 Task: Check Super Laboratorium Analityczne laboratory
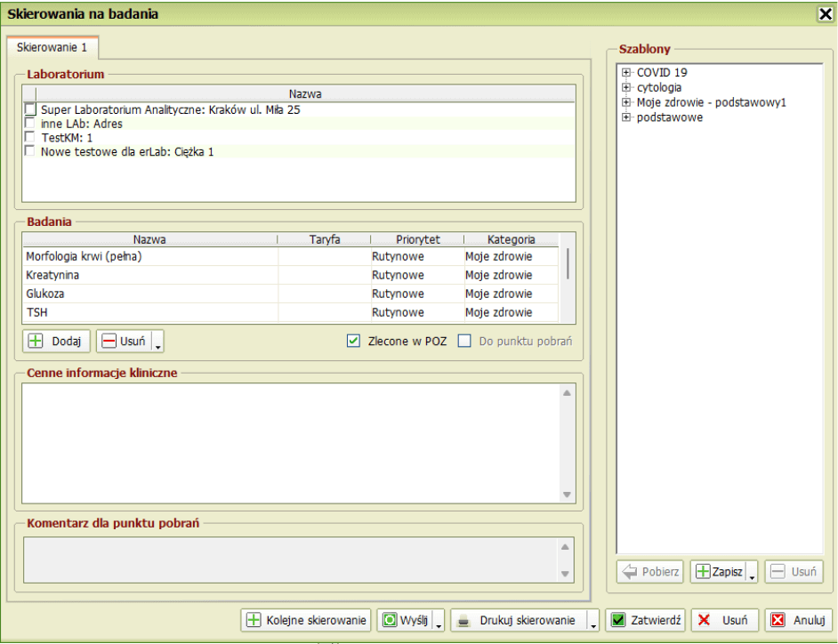coord(30,109)
